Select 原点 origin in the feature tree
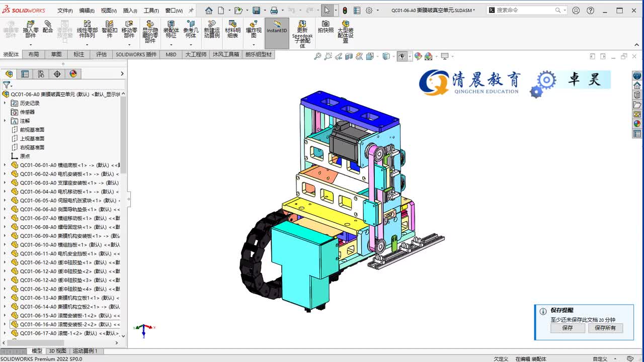This screenshot has width=644, height=362. point(25,156)
